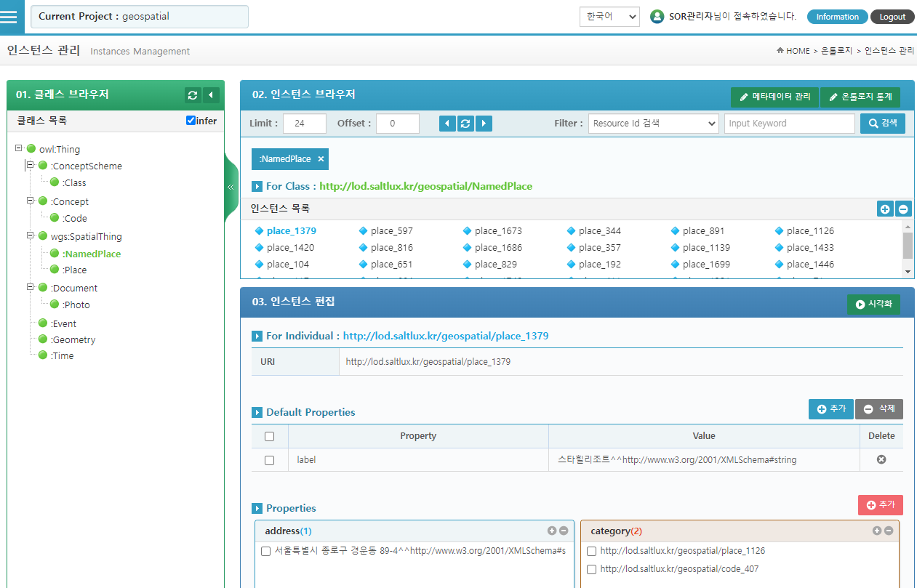Check the label property row checkbox
The width and height of the screenshot is (917, 588).
point(270,460)
